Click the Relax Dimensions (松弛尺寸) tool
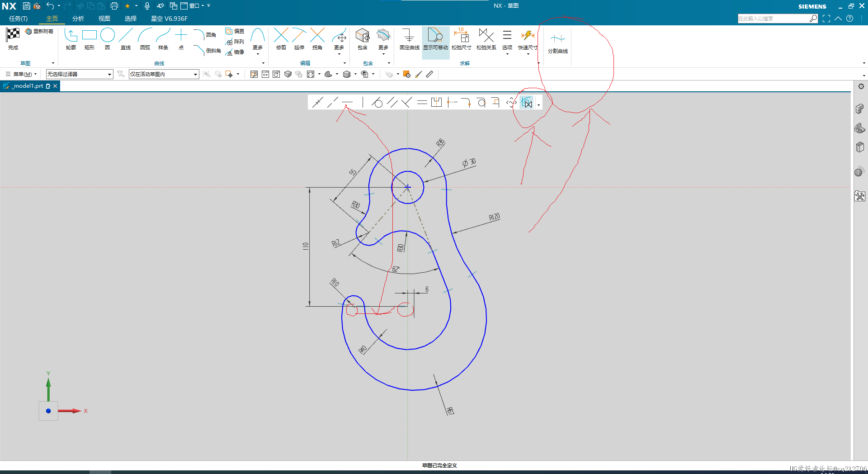Viewport: 868px width, 474px height. [x=461, y=39]
